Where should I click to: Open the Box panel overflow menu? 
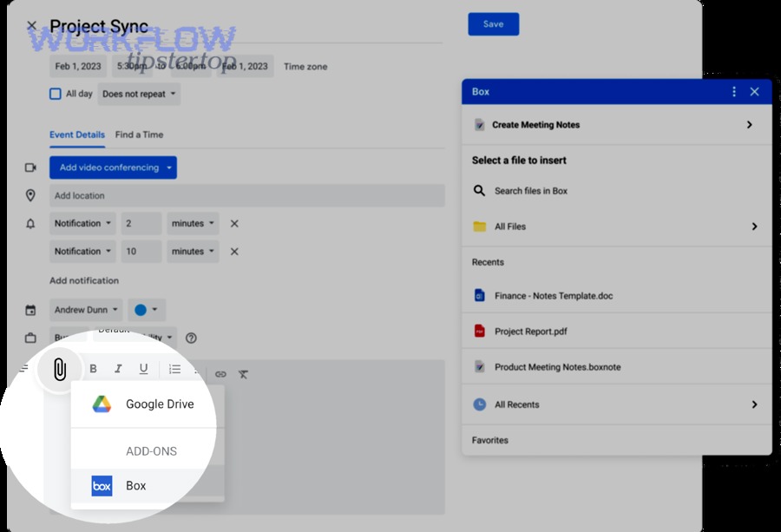(x=733, y=91)
